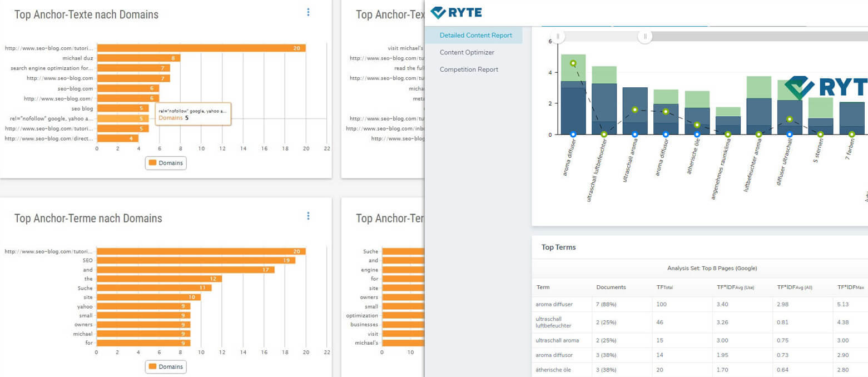868x377 pixels.
Task: Toggle Domains legend in Top Anchor-Terme chart
Action: click(x=166, y=367)
